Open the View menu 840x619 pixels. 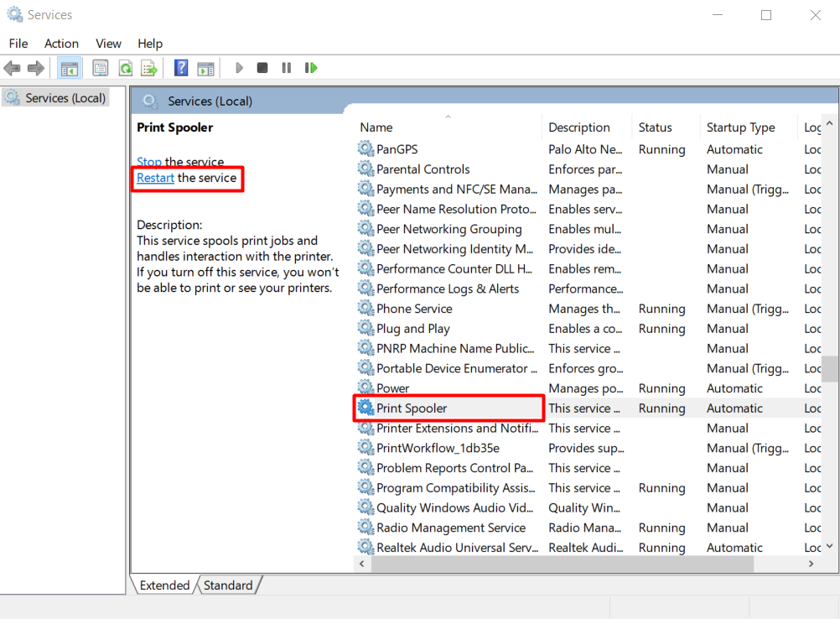click(108, 44)
